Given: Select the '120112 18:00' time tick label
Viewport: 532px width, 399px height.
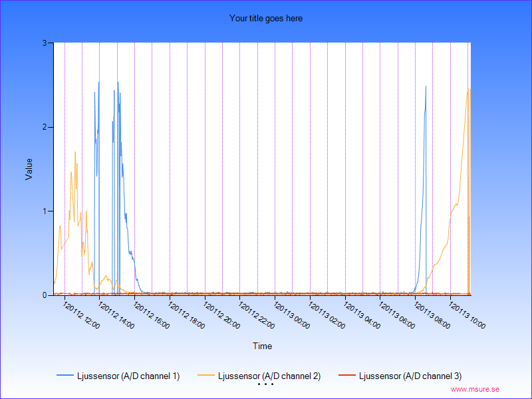Looking at the screenshot, I should click(186, 315).
